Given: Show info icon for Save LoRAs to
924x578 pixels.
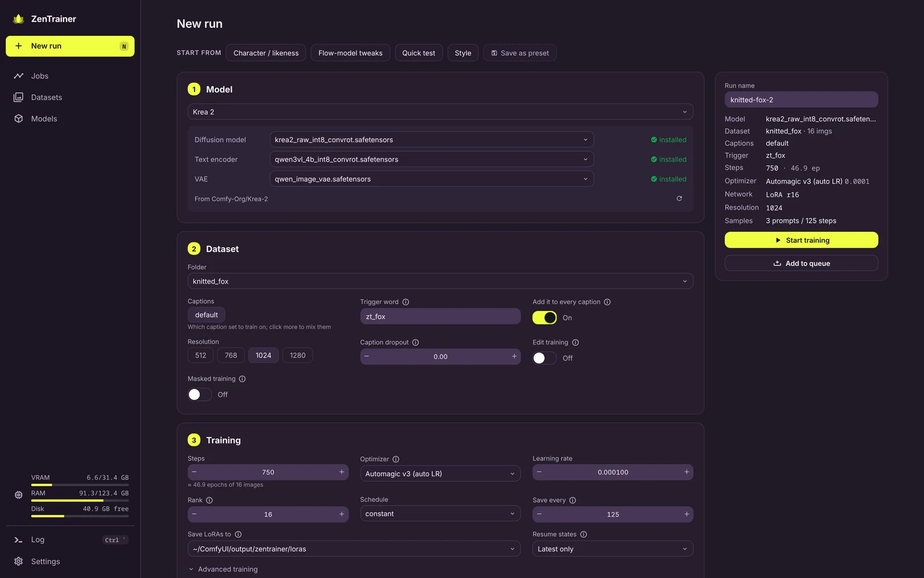Looking at the screenshot, I should pyautogui.click(x=238, y=534).
